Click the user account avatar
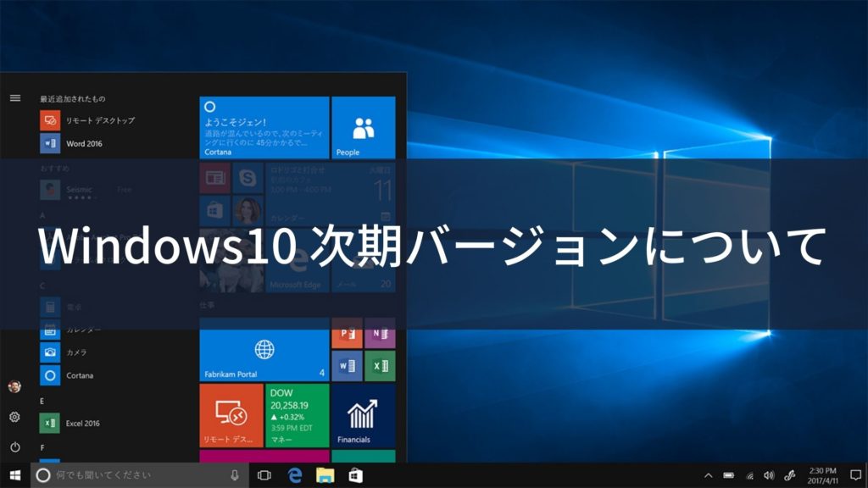868x488 pixels. point(15,386)
